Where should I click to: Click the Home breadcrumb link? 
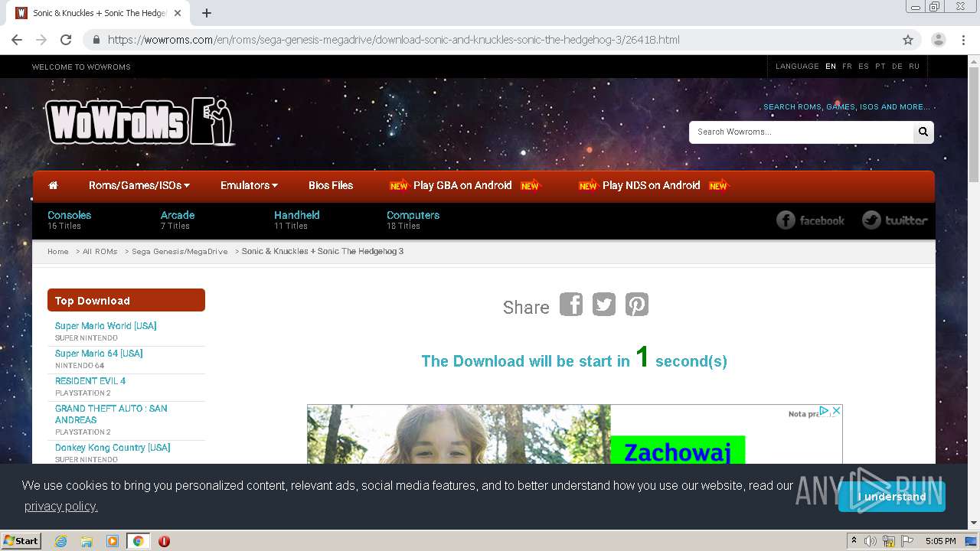tap(58, 251)
